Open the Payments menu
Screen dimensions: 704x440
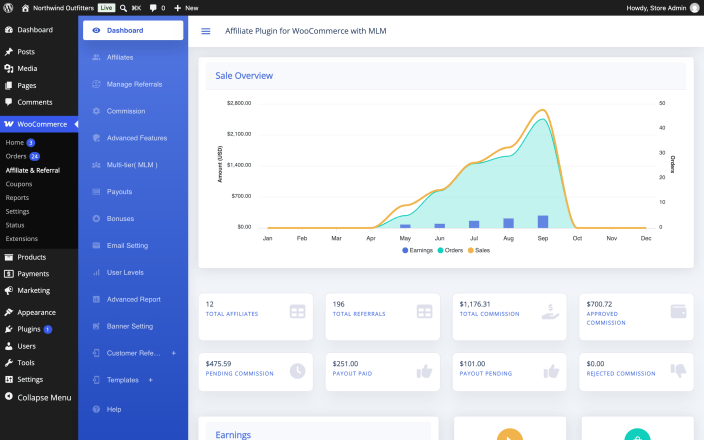pyautogui.click(x=39, y=274)
